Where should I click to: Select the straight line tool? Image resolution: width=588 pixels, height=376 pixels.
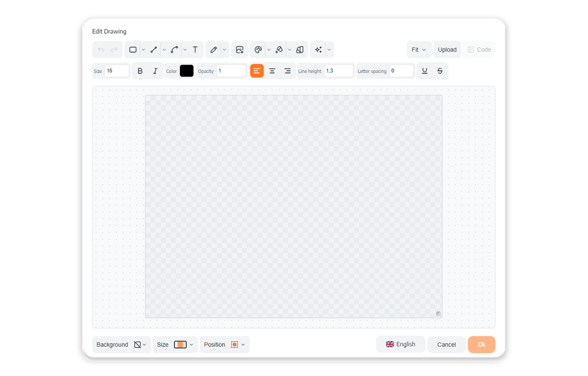point(153,50)
